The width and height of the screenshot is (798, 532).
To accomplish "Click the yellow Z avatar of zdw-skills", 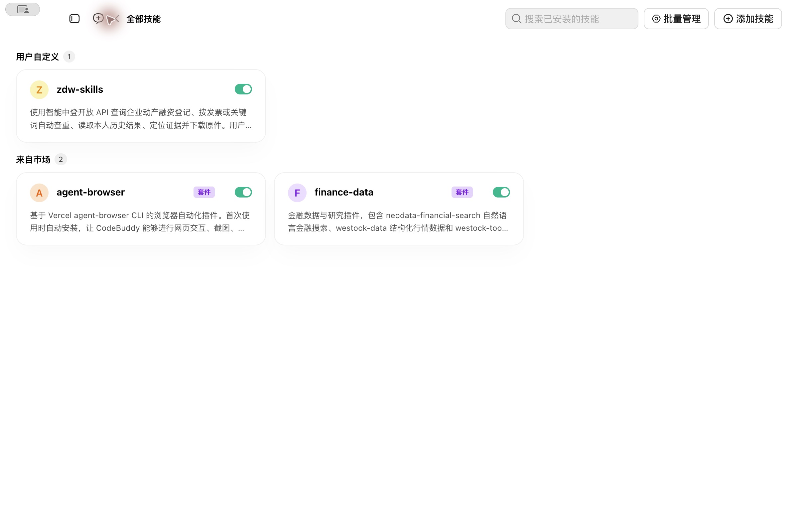I will coord(39,89).
